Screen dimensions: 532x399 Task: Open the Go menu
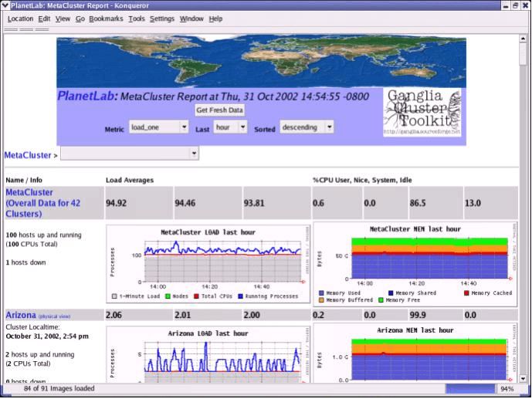80,19
